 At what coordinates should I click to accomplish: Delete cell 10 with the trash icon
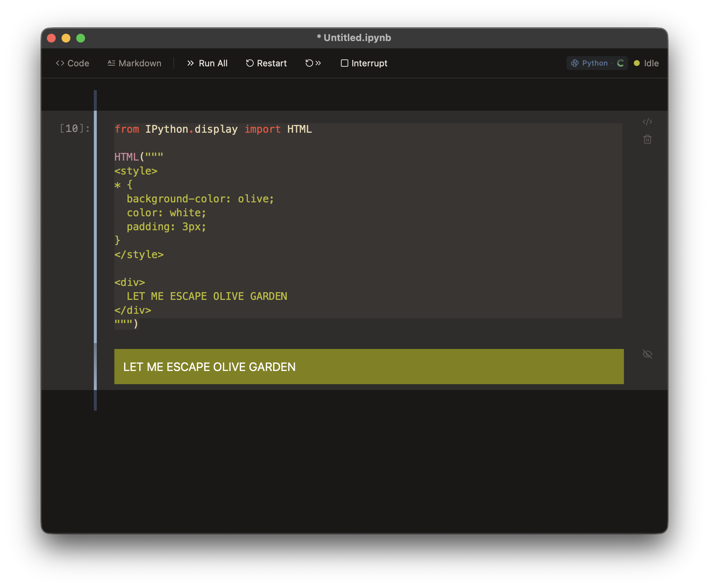(647, 140)
